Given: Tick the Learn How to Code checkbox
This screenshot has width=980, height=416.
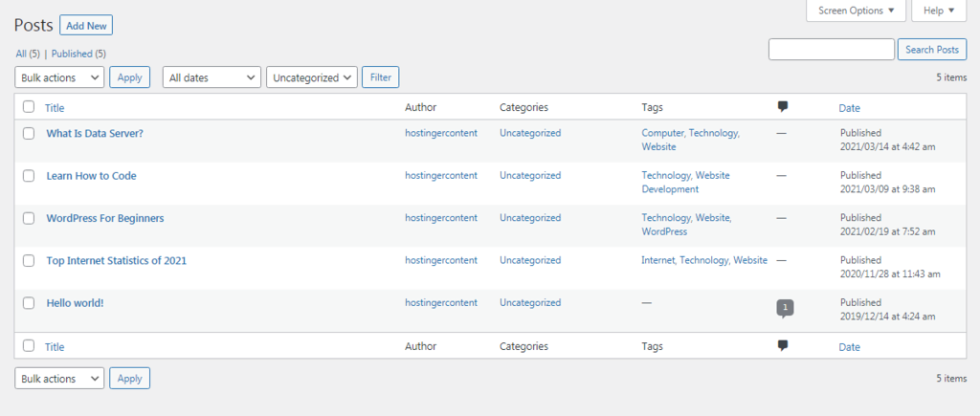Looking at the screenshot, I should click(29, 176).
